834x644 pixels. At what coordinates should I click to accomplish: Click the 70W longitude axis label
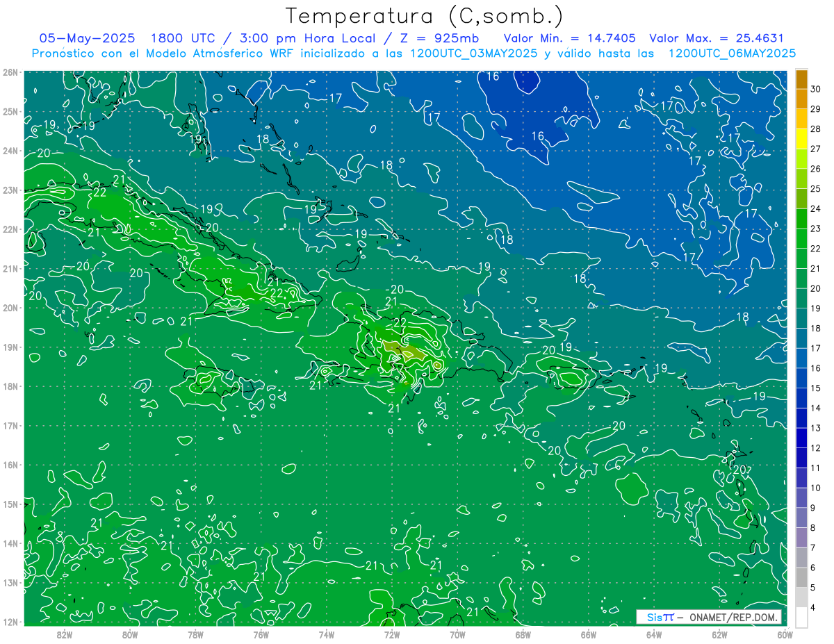pyautogui.click(x=457, y=634)
